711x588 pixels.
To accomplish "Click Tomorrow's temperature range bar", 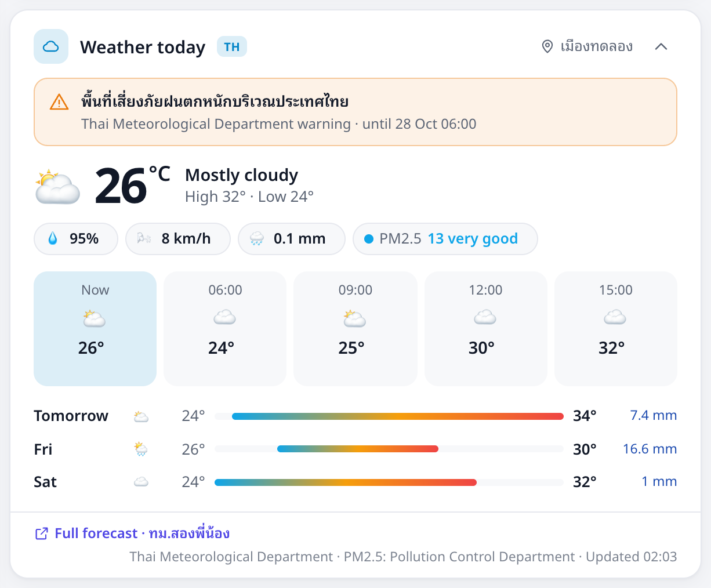I will point(389,416).
